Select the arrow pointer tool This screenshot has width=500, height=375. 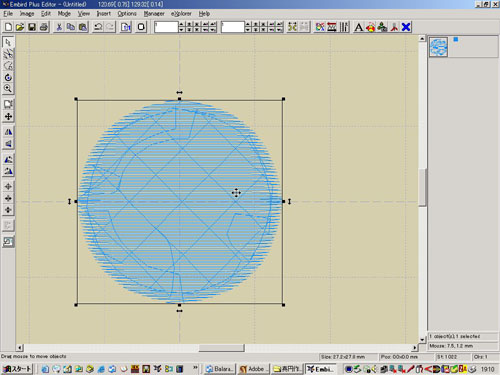click(x=8, y=42)
